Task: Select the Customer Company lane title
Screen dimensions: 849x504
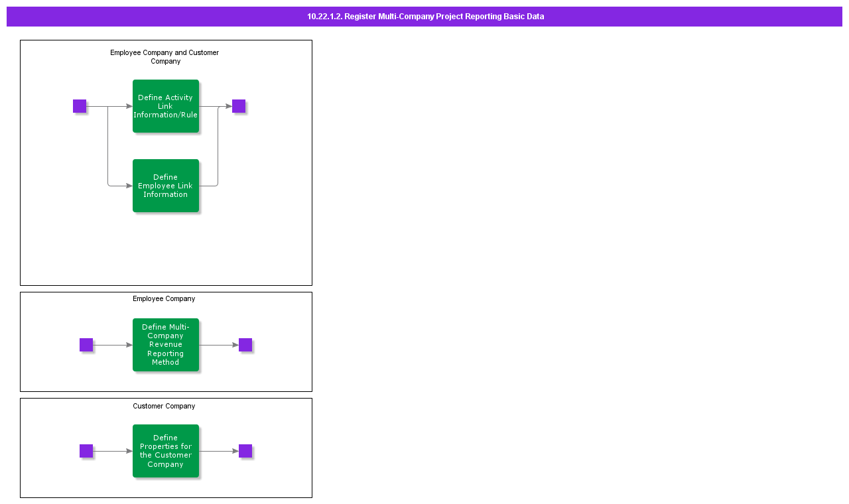Action: (164, 406)
